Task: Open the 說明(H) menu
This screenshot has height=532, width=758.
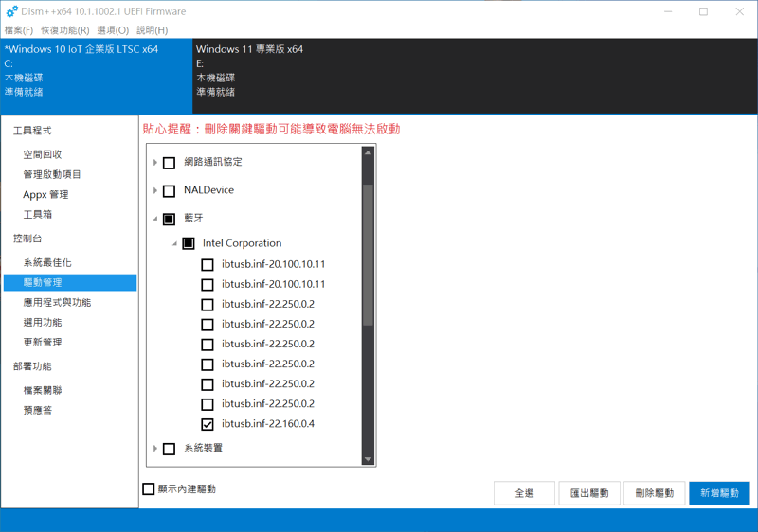Action: point(152,30)
